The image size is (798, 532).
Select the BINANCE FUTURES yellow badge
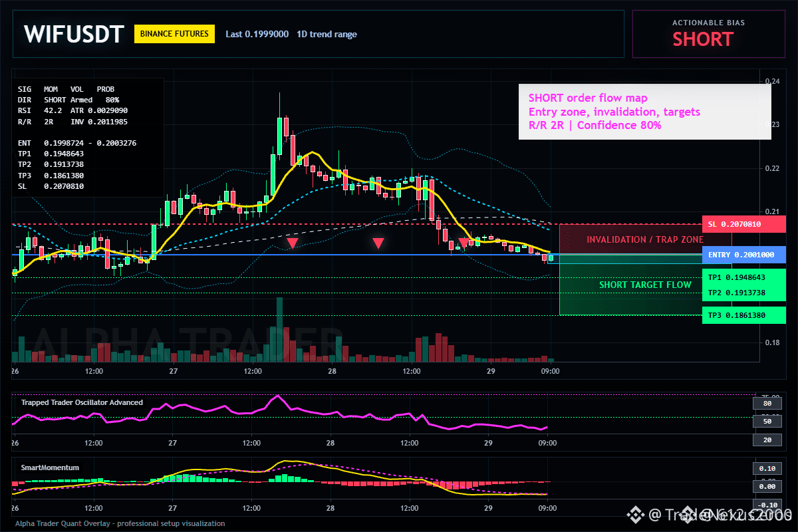click(x=174, y=34)
